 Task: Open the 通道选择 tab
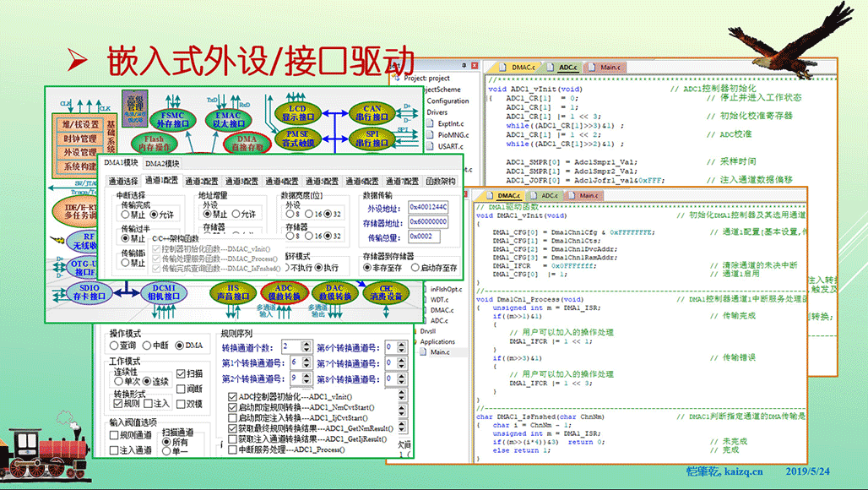coord(123,181)
